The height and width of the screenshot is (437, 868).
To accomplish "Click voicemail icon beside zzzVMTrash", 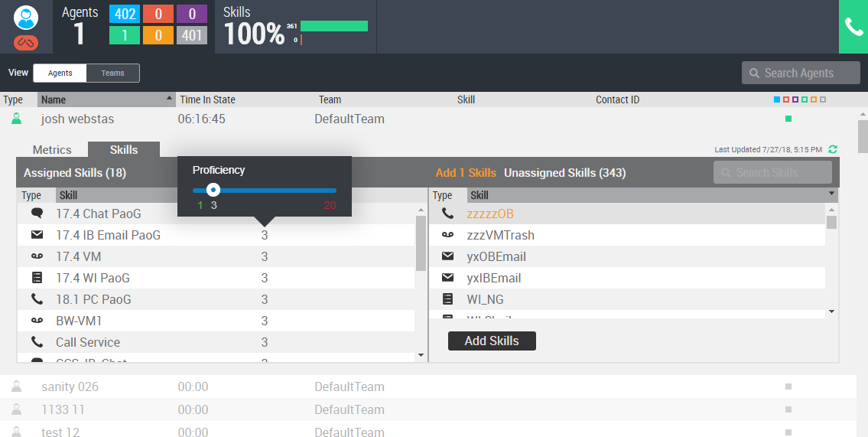I will coord(448,235).
